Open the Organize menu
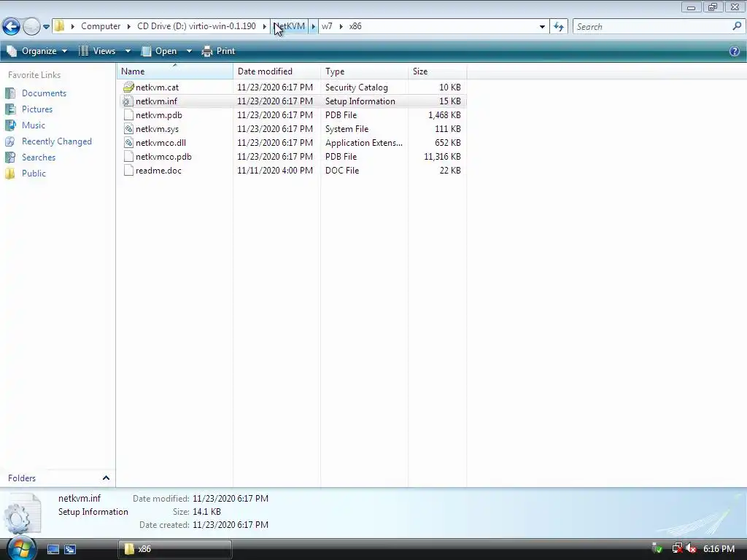747x560 pixels. (x=37, y=51)
